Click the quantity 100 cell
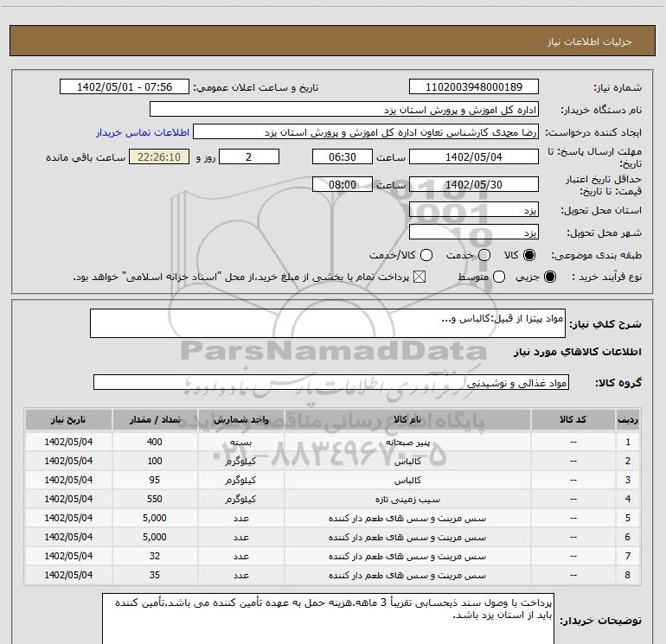The image size is (666, 644). click(155, 461)
